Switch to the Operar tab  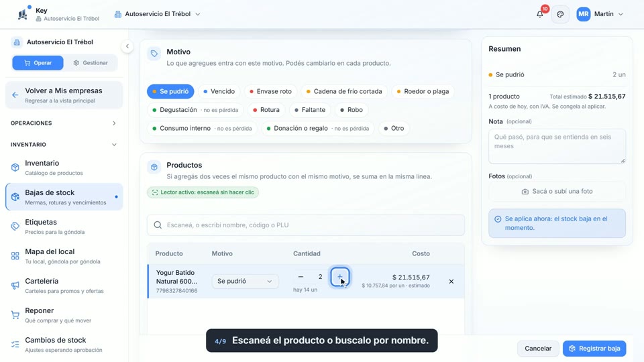(38, 63)
